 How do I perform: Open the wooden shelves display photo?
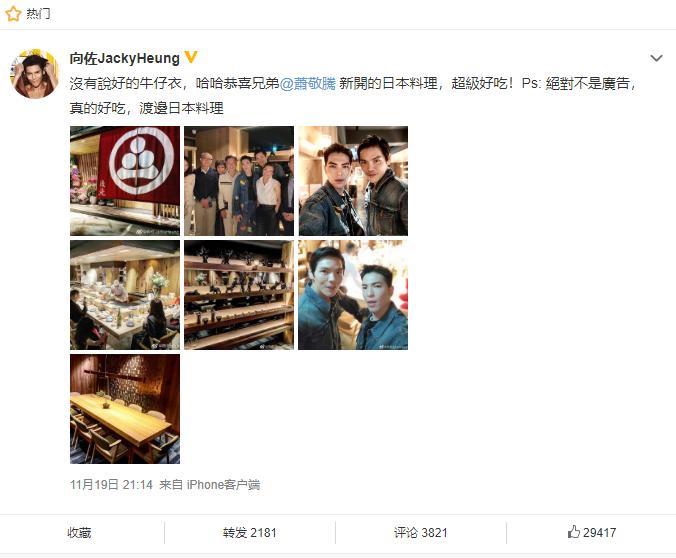pos(239,295)
